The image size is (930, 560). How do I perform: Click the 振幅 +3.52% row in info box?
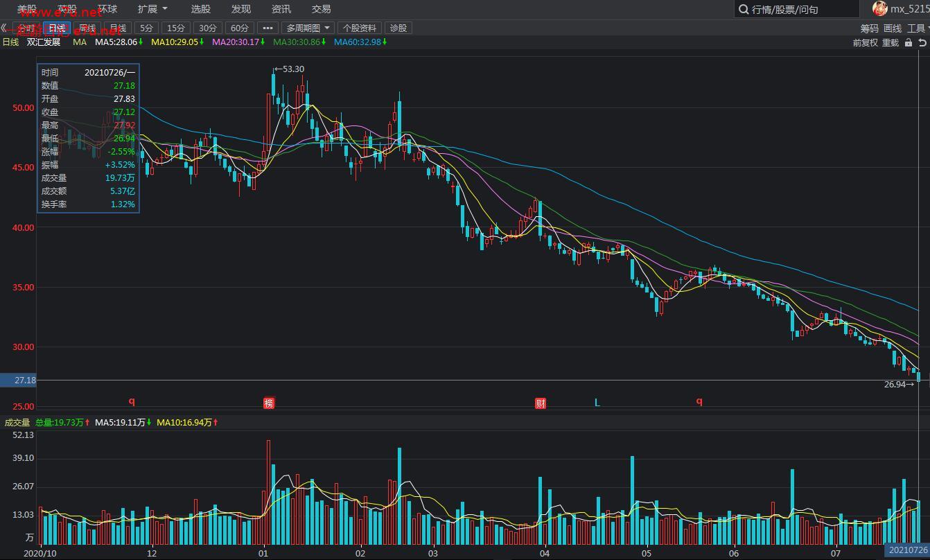(88, 165)
